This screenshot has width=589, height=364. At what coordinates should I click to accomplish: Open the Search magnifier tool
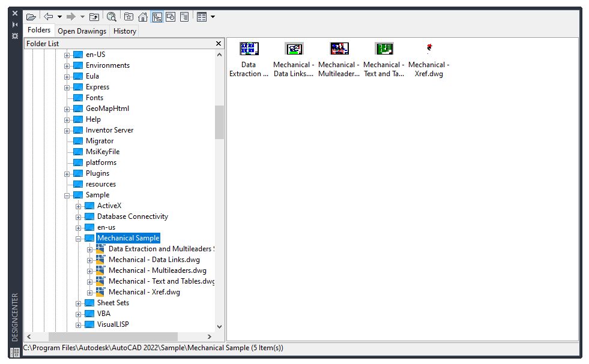pyautogui.click(x=112, y=17)
